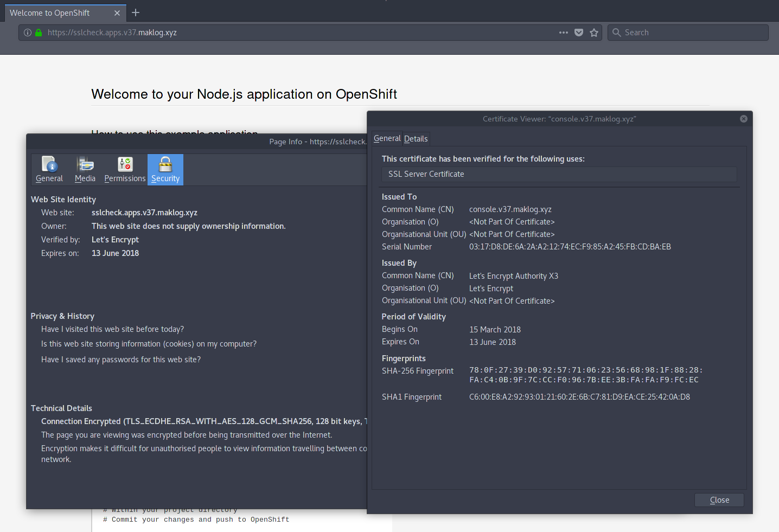
Task: Close Certificate Viewer via title bar X
Action: click(x=744, y=119)
